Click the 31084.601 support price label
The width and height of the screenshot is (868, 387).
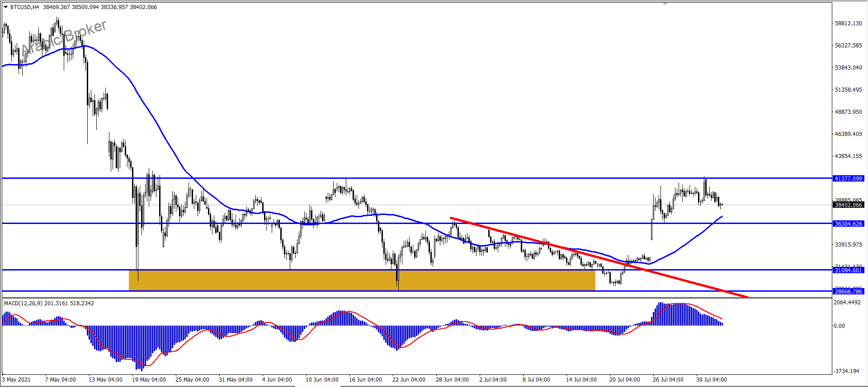[x=848, y=270]
